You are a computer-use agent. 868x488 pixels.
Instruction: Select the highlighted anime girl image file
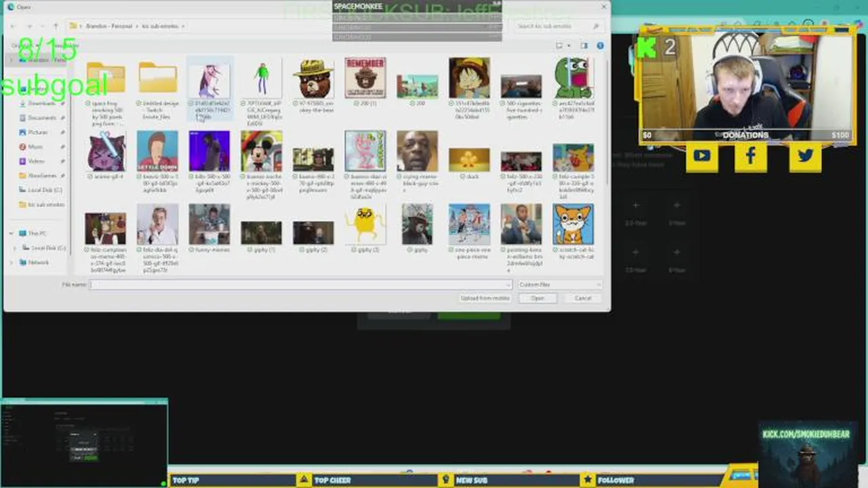pos(210,89)
